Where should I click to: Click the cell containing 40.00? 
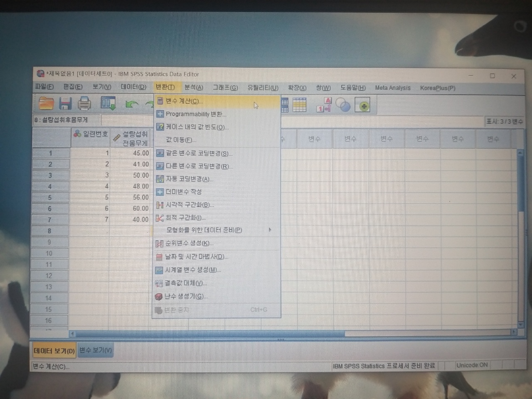pyautogui.click(x=131, y=219)
